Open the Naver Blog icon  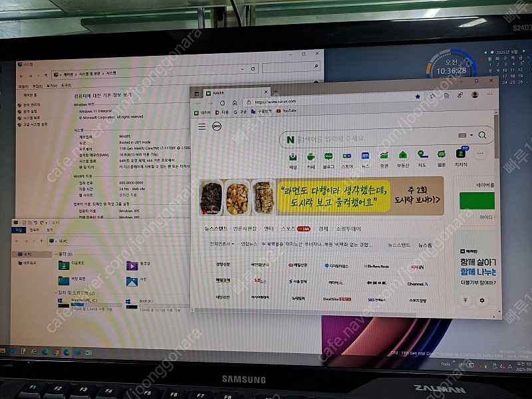coord(329,156)
